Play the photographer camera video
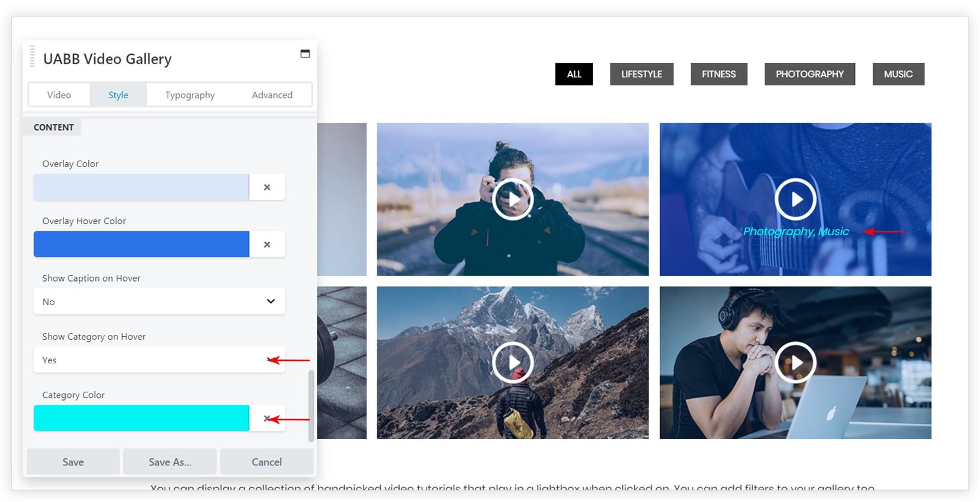 coord(513,199)
